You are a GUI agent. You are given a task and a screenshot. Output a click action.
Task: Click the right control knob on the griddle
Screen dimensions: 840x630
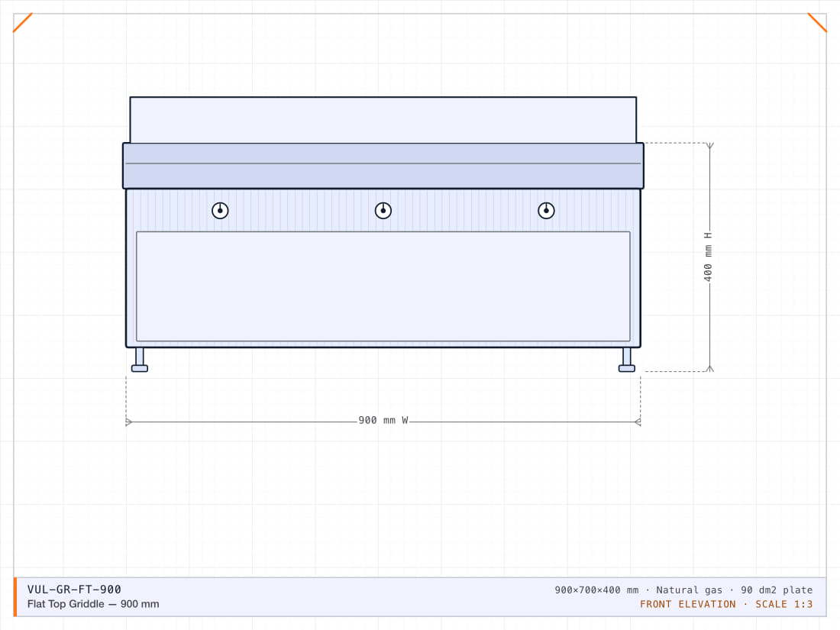pos(546,211)
